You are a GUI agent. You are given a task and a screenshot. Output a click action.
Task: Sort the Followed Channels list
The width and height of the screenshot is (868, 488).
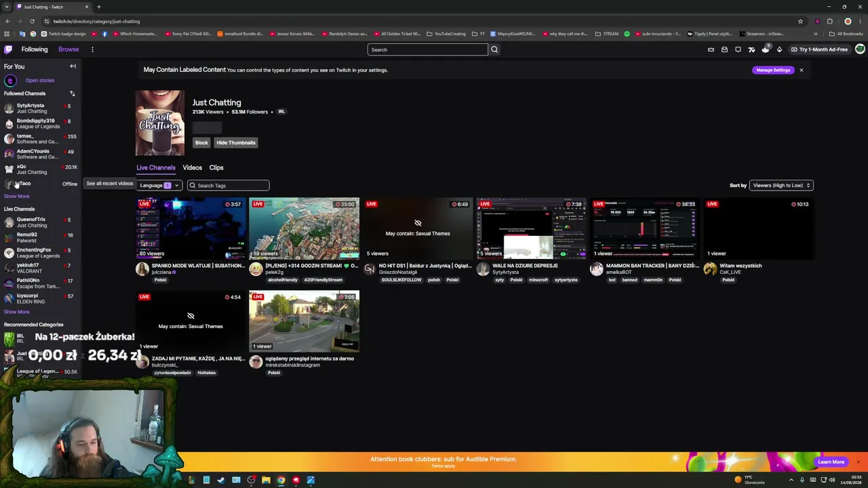pos(72,94)
